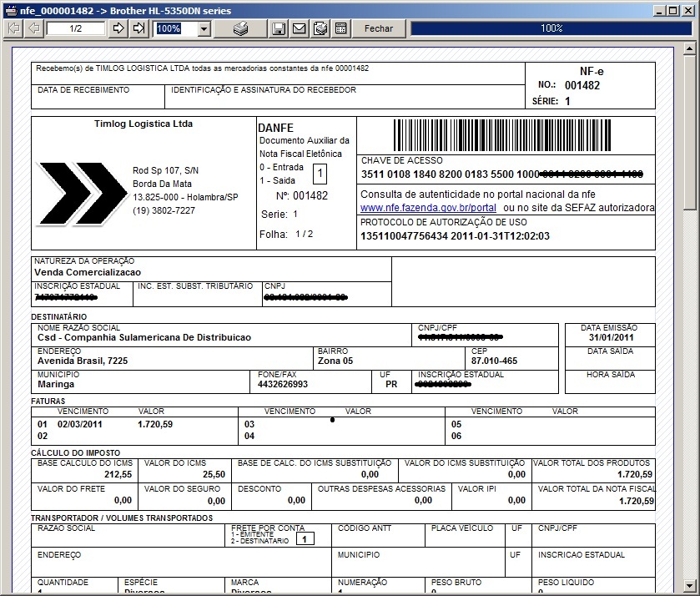Click the DESCONTO amount 0,00
This screenshot has width=700, height=596.
(296, 500)
